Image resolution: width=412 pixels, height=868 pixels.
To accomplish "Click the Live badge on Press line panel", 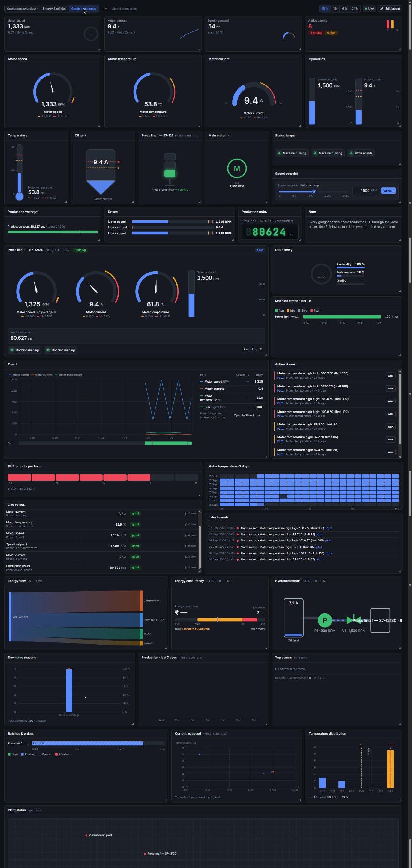I will click(260, 250).
